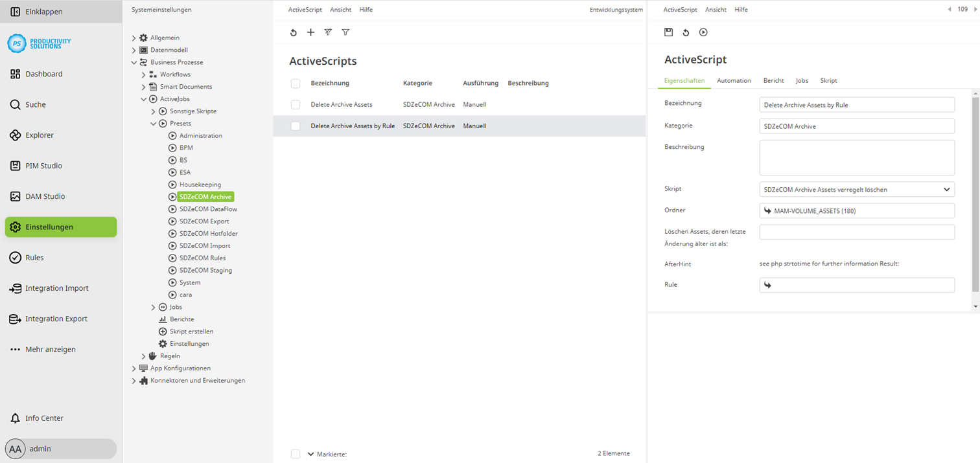Viewport: 980px width, 463px height.
Task: Open the Ansicht menu in right panel
Action: click(716, 10)
